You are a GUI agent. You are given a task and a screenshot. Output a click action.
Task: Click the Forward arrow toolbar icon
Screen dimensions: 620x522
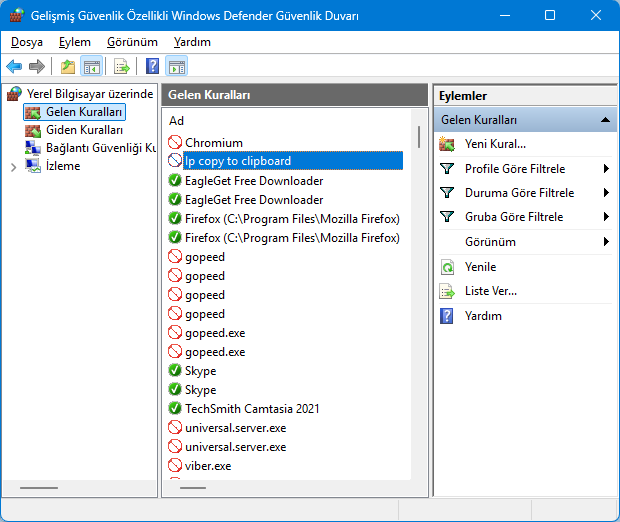(x=37, y=66)
